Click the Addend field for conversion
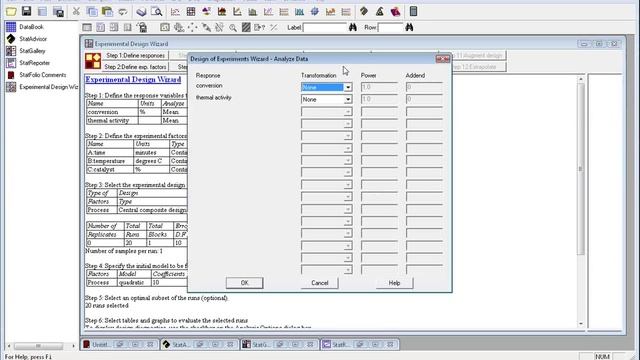The width and height of the screenshot is (640, 360). tap(424, 87)
